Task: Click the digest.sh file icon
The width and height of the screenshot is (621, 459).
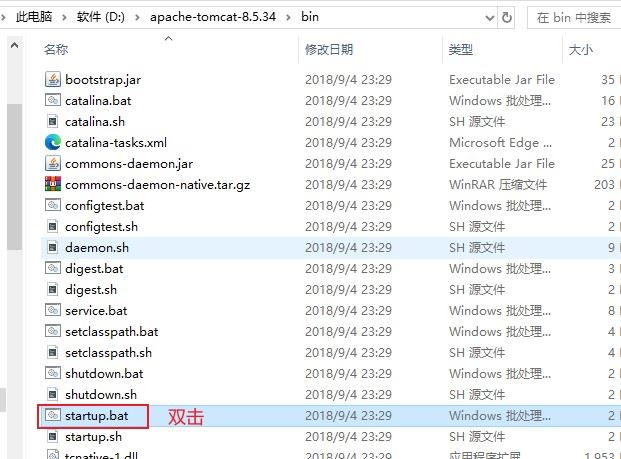Action: click(x=53, y=289)
